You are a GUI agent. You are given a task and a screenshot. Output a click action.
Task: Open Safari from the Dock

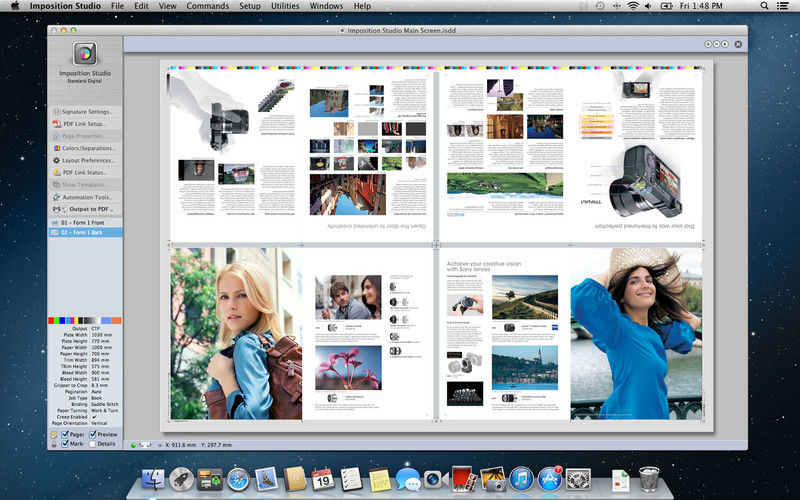(238, 480)
